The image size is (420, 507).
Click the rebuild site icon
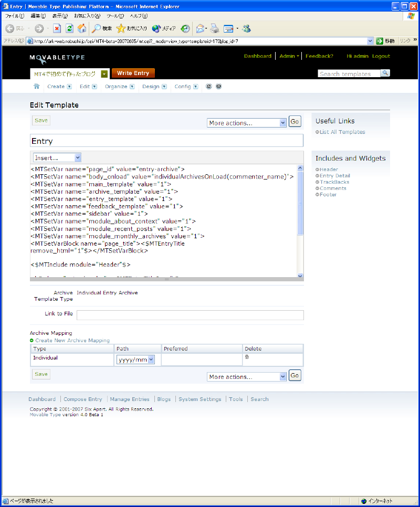tap(209, 87)
